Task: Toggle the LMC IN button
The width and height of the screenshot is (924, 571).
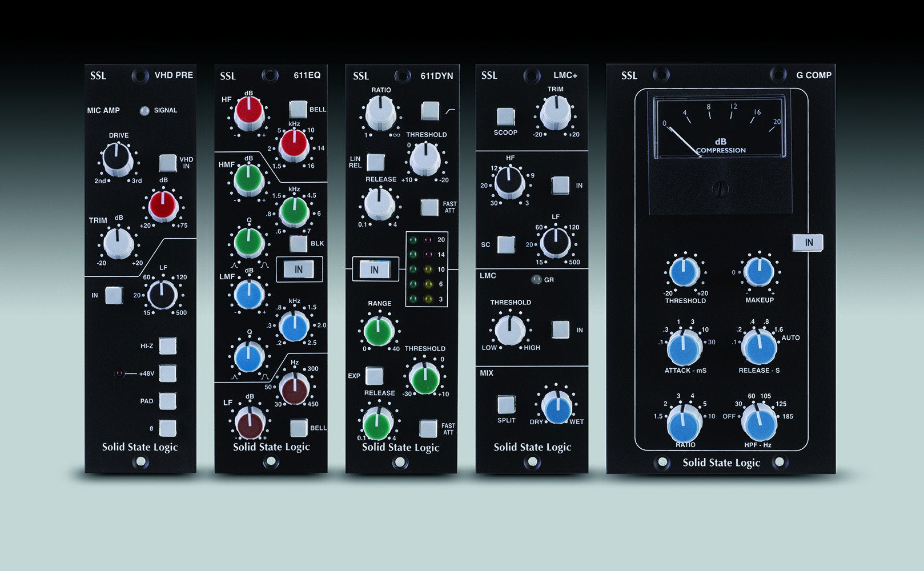Action: (560, 329)
